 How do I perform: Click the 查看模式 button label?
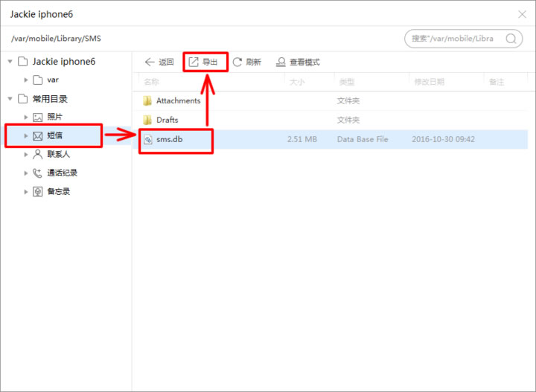(304, 62)
